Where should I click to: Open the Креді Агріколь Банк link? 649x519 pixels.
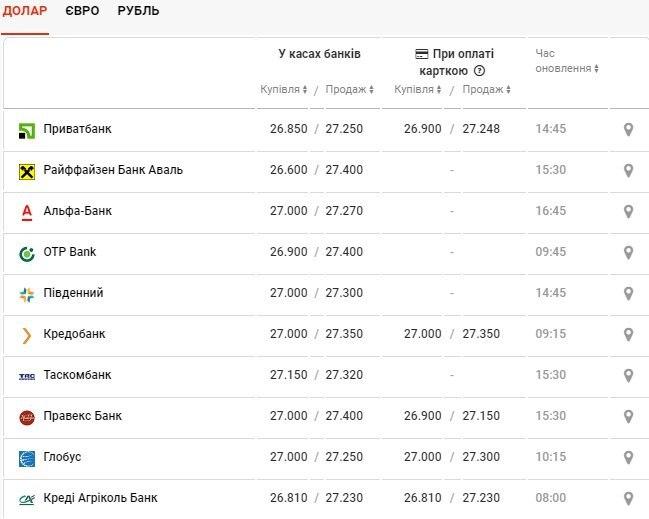pyautogui.click(x=100, y=498)
